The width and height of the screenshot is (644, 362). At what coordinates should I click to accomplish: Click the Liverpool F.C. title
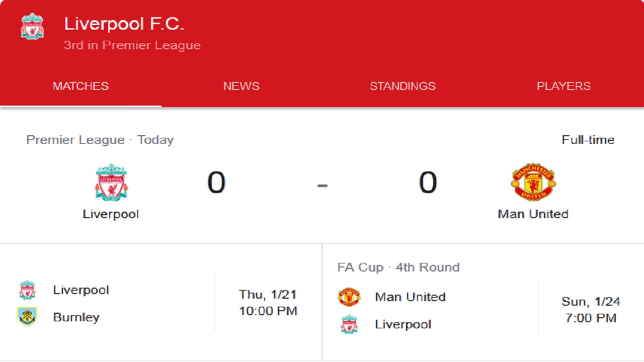(x=124, y=24)
